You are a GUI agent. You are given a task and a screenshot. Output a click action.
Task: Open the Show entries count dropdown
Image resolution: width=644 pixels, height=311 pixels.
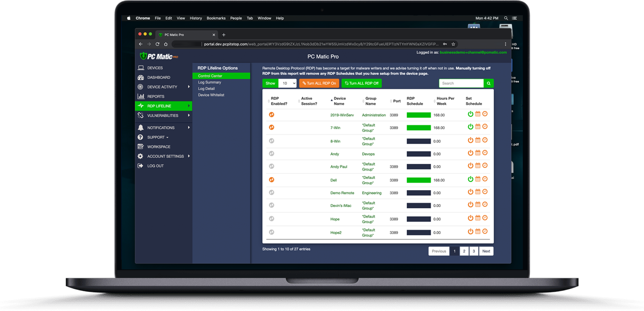point(287,83)
